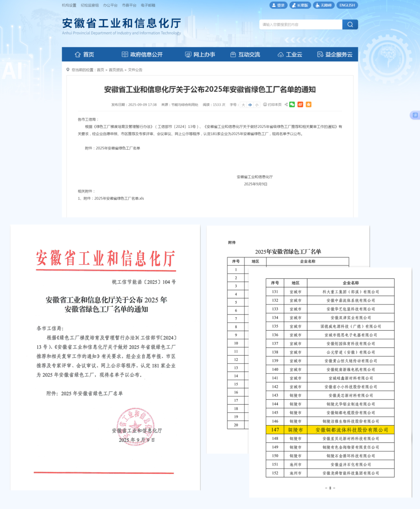
Task: Set font size to 小 (small)
Action: (257, 105)
